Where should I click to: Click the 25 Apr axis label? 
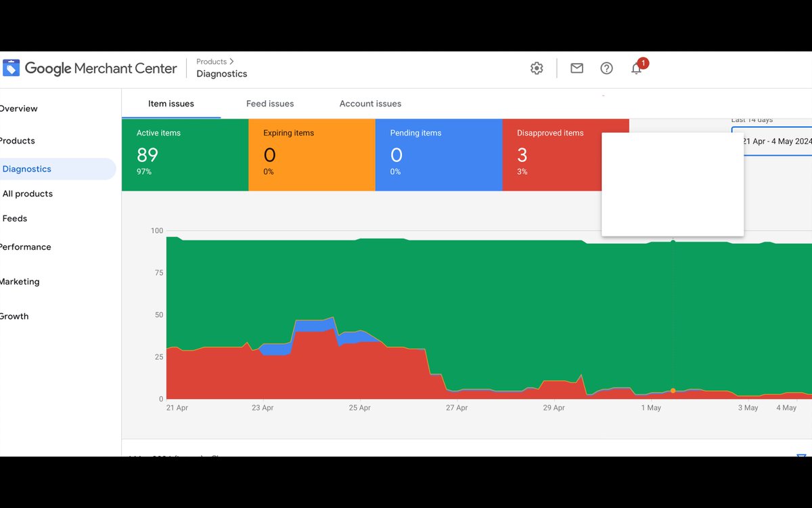click(x=359, y=408)
